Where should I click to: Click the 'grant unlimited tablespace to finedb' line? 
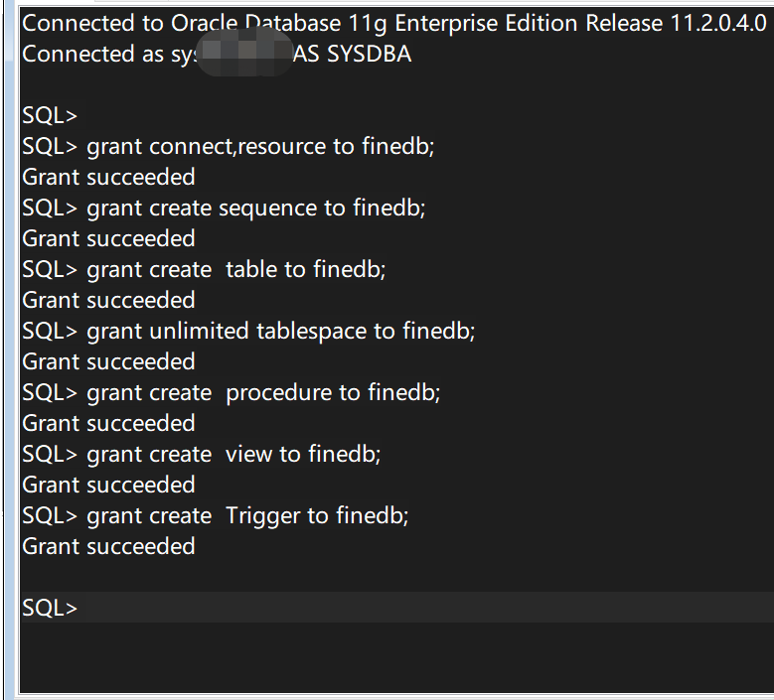pyautogui.click(x=280, y=331)
